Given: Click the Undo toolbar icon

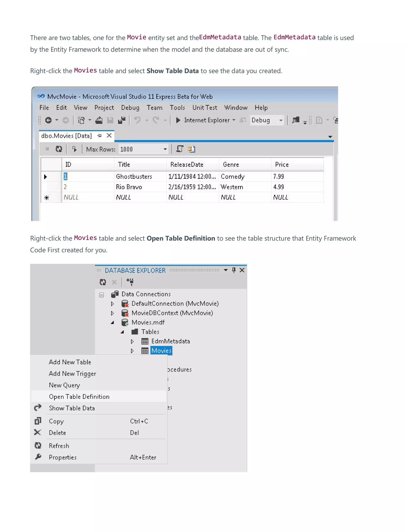Looking at the screenshot, I should pos(138,120).
